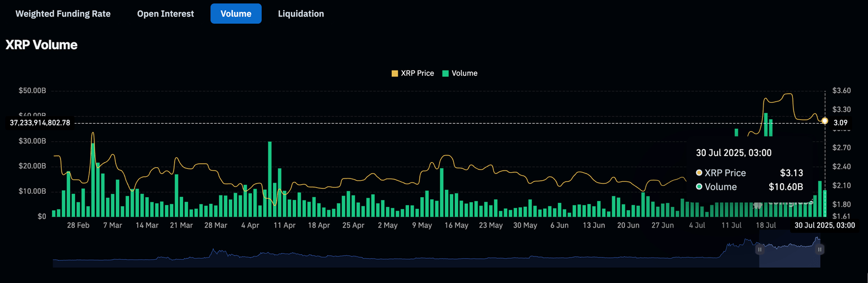Select the active Volume tab
The height and width of the screenshot is (283, 868).
click(x=236, y=14)
